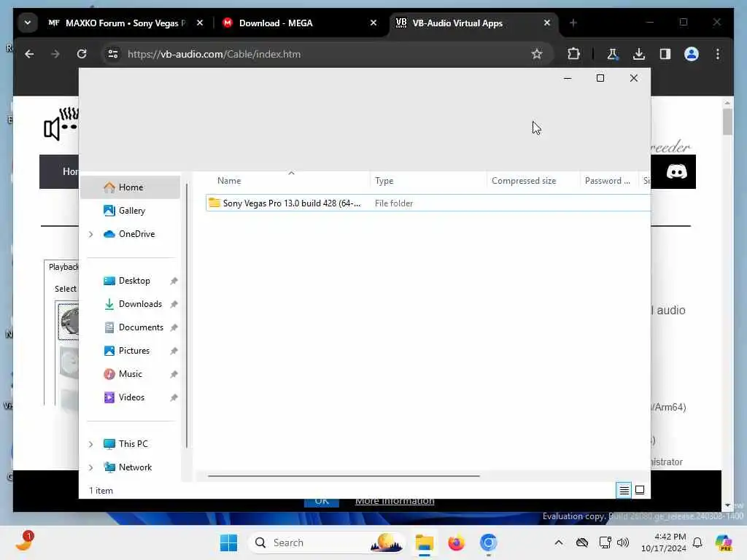Image resolution: width=747 pixels, height=560 pixels.
Task: Click the pin icon next to Downloads
Action: [174, 304]
